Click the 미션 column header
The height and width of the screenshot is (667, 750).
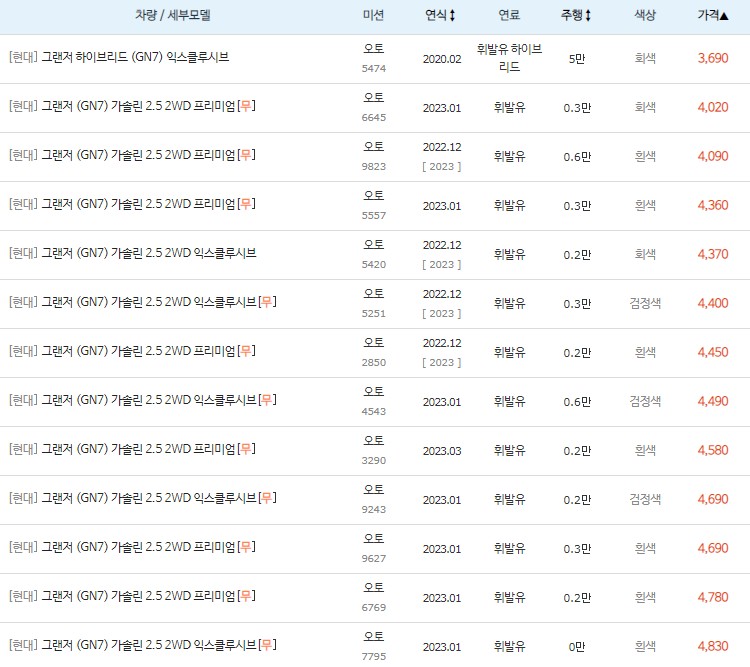point(374,15)
